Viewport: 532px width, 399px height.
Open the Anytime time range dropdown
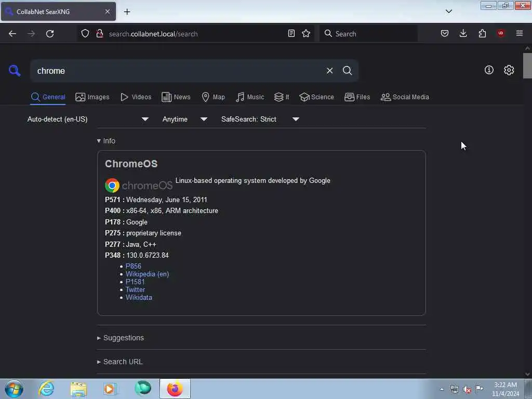184,119
